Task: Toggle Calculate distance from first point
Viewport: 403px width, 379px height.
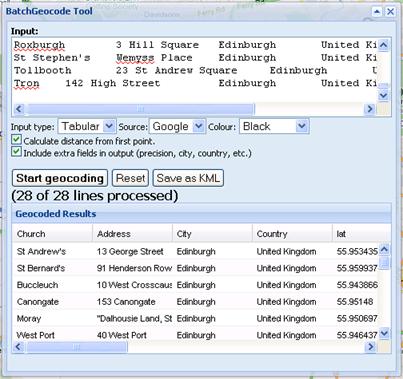Action: point(16,140)
